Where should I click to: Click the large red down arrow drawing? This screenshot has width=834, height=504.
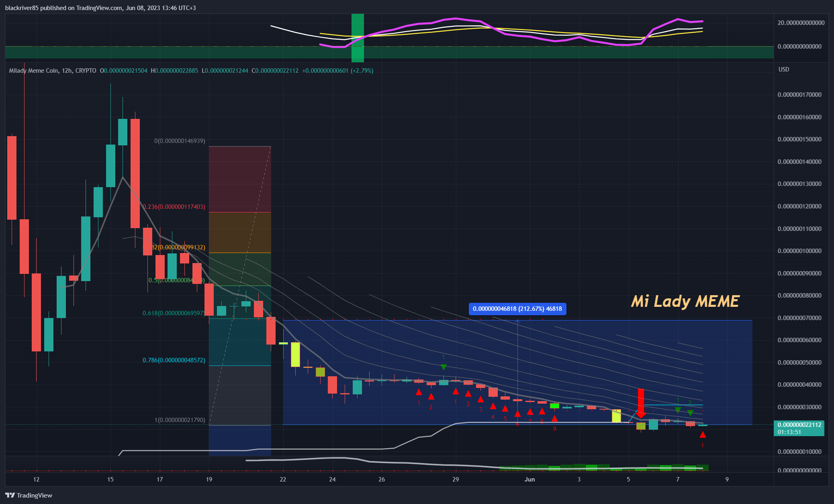(x=641, y=403)
